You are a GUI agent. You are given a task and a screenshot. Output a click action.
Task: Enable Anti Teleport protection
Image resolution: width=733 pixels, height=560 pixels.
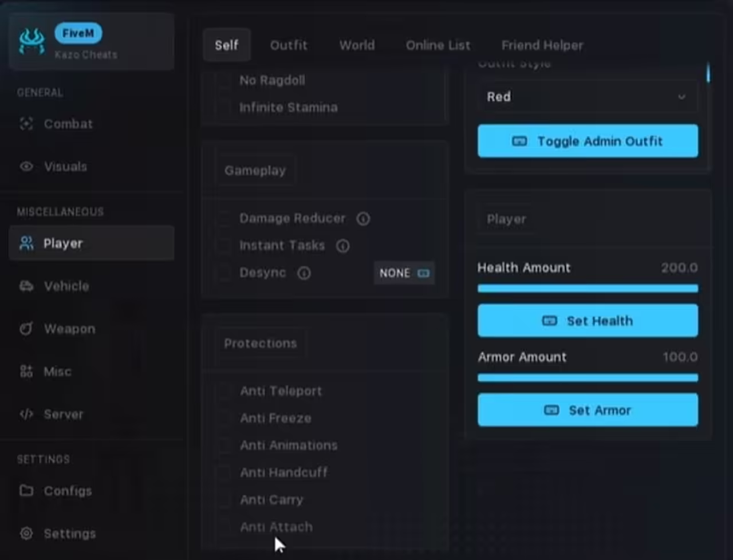223,391
